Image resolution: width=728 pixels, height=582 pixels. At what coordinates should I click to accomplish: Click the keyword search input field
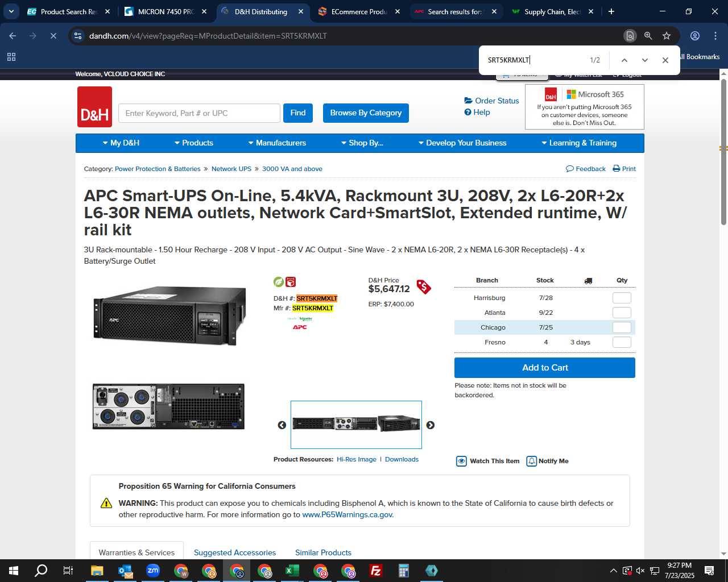[199, 113]
